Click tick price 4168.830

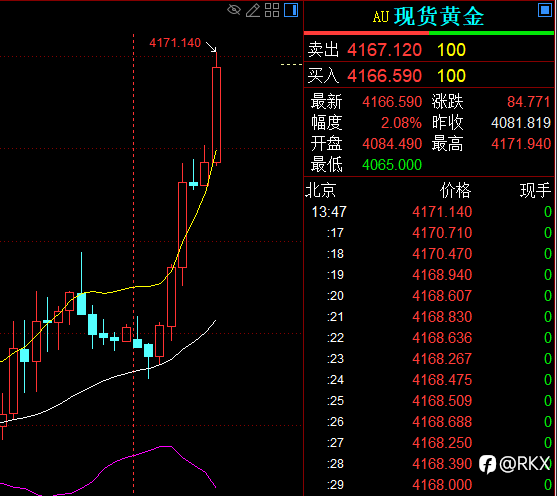442,317
